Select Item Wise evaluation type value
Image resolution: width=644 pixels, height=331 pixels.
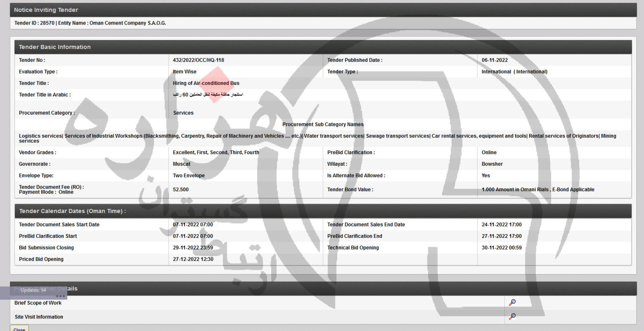tap(185, 72)
